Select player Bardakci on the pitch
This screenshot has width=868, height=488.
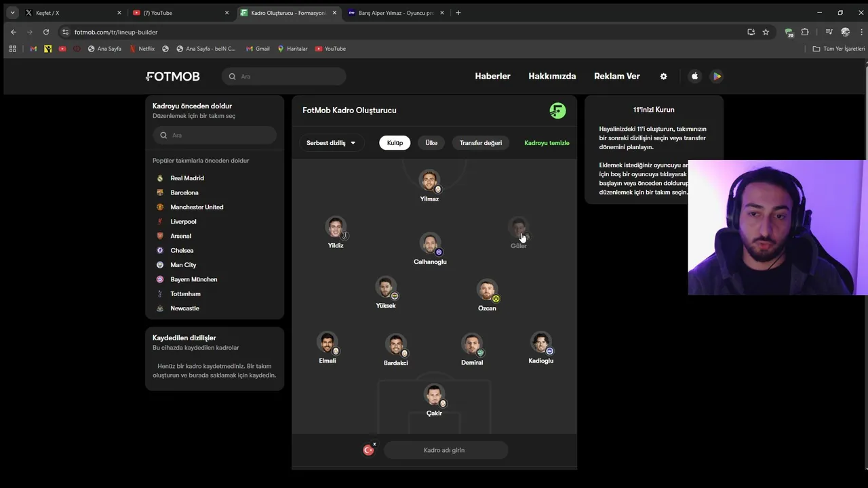(x=396, y=350)
